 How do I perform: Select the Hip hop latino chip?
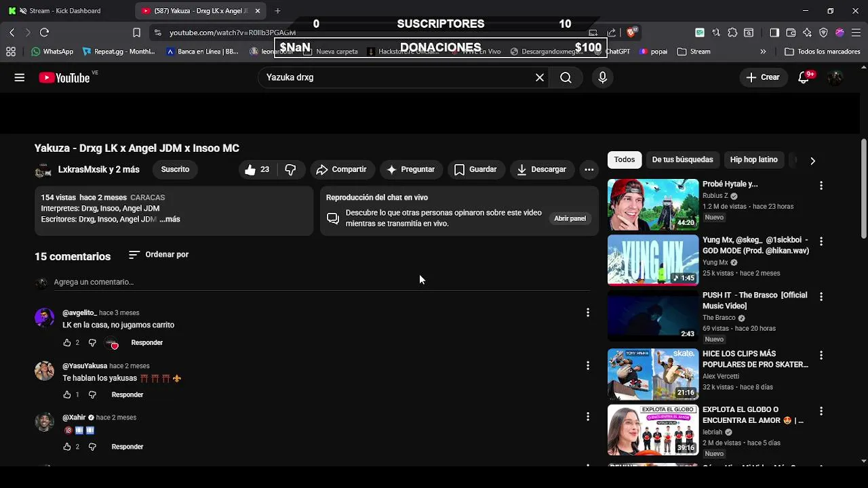753,160
